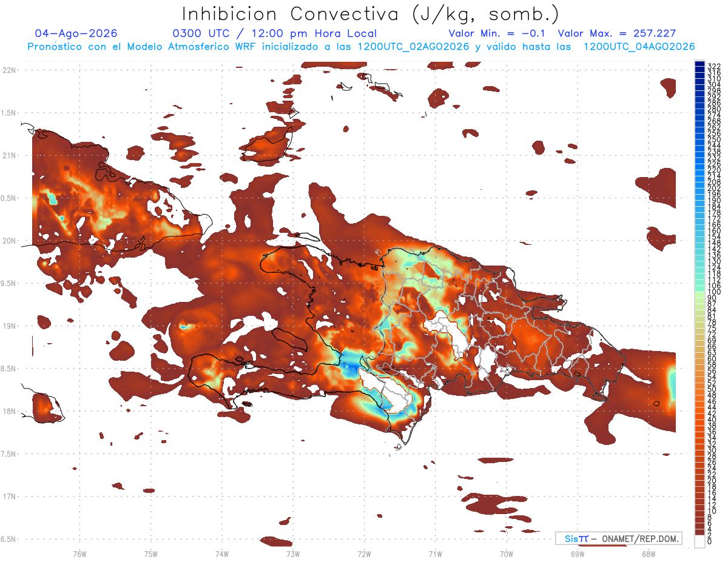Click the "69W" longitude label
Image resolution: width=728 pixels, height=562 pixels.
[x=578, y=554]
